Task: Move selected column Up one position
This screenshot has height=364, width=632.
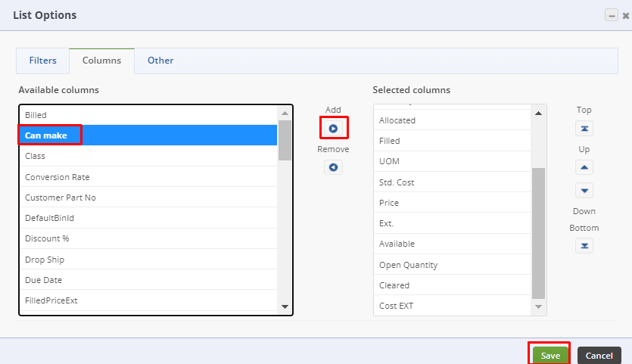Action: 584,167
